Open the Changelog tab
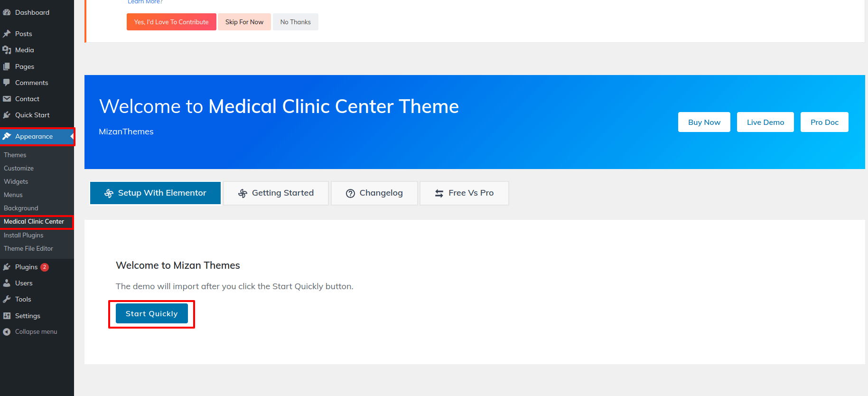 (x=374, y=193)
